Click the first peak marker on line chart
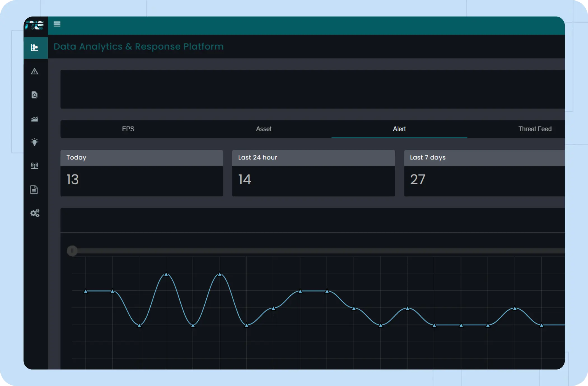 pyautogui.click(x=166, y=274)
